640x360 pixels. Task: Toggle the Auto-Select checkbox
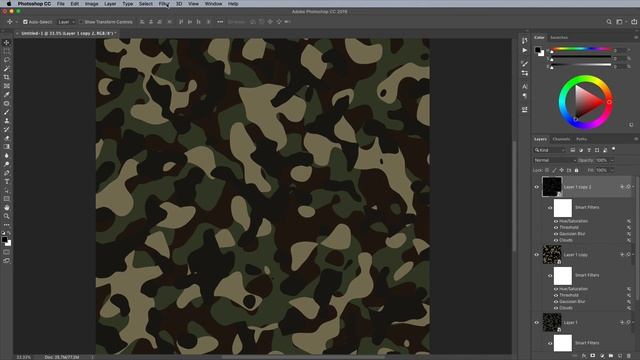pyautogui.click(x=25, y=22)
